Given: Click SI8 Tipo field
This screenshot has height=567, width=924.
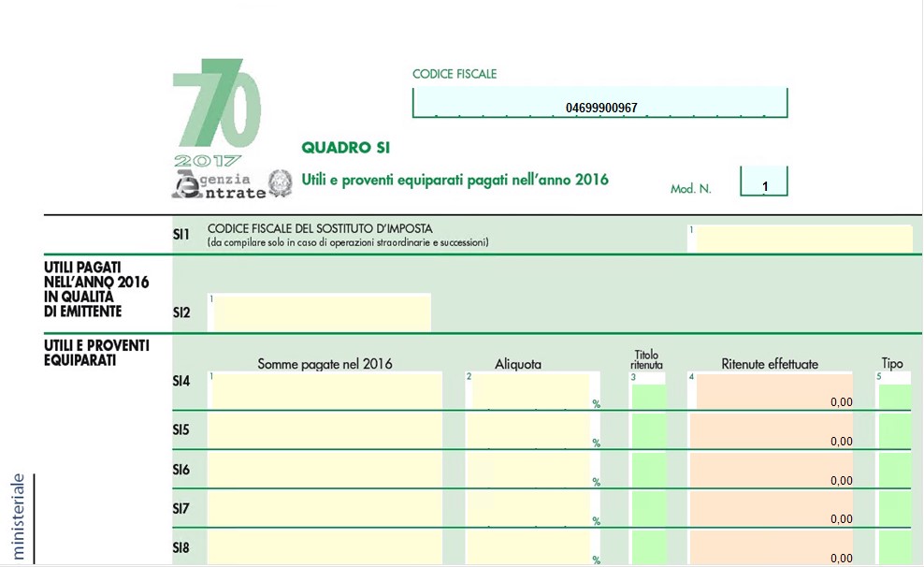Looking at the screenshot, I should point(894,547).
